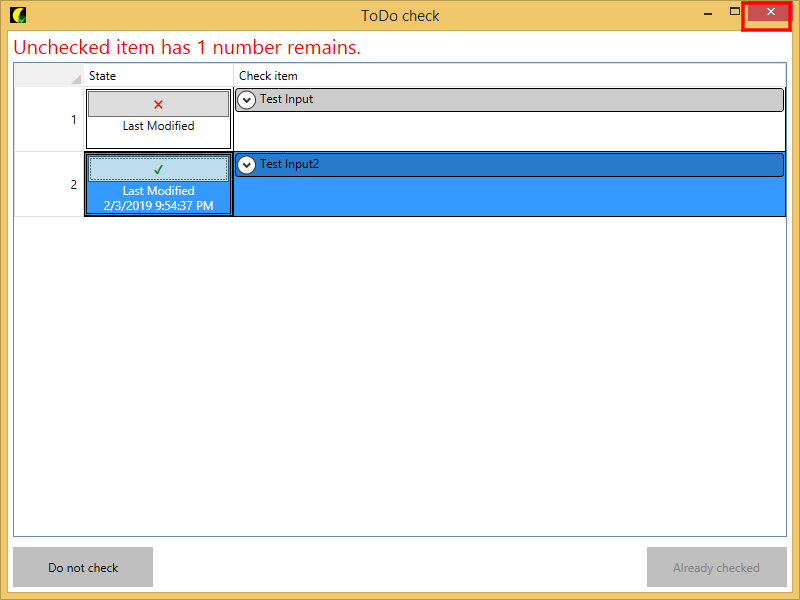Minimize the ToDo check window
The height and width of the screenshot is (600, 800).
point(708,13)
